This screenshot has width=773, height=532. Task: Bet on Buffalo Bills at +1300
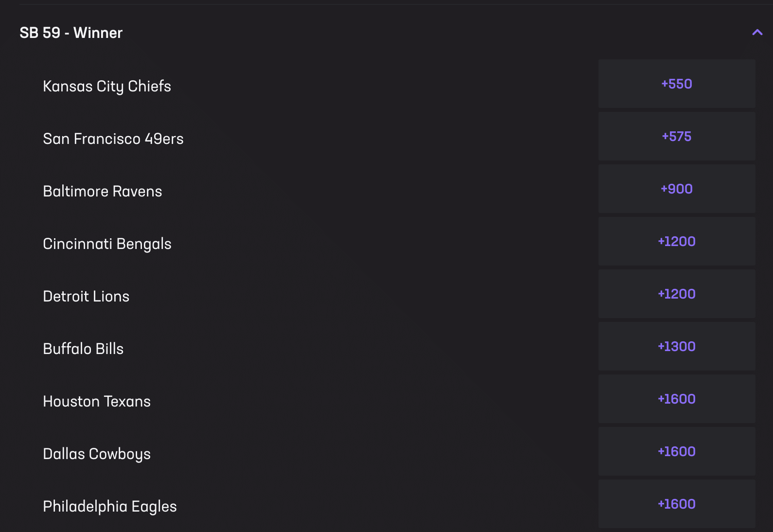[x=676, y=346]
